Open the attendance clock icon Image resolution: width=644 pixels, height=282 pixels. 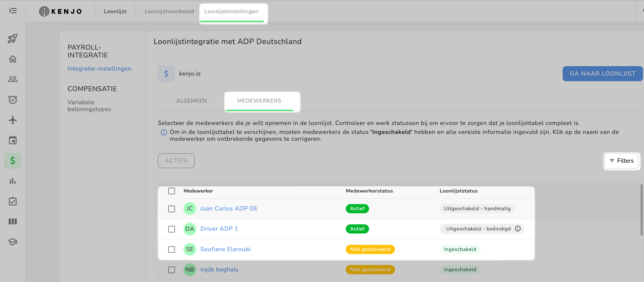[x=12, y=100]
